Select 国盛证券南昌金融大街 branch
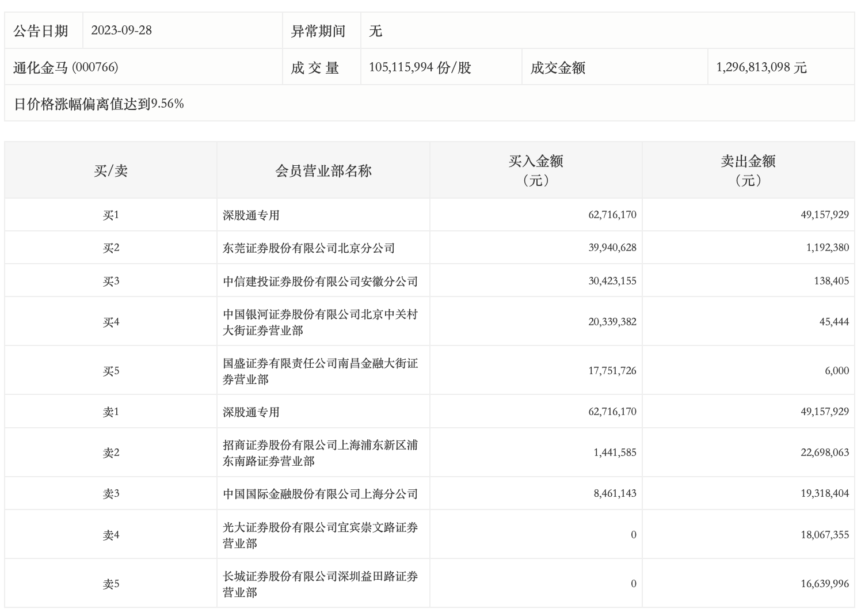This screenshot has width=861, height=616. coord(320,371)
